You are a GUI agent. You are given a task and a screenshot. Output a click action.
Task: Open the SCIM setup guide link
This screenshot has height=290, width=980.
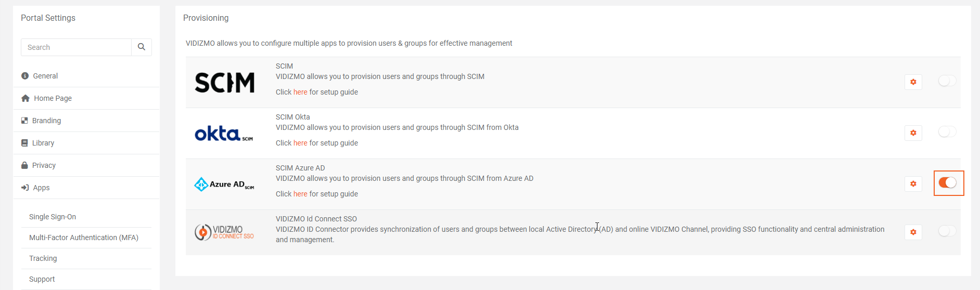tap(300, 92)
